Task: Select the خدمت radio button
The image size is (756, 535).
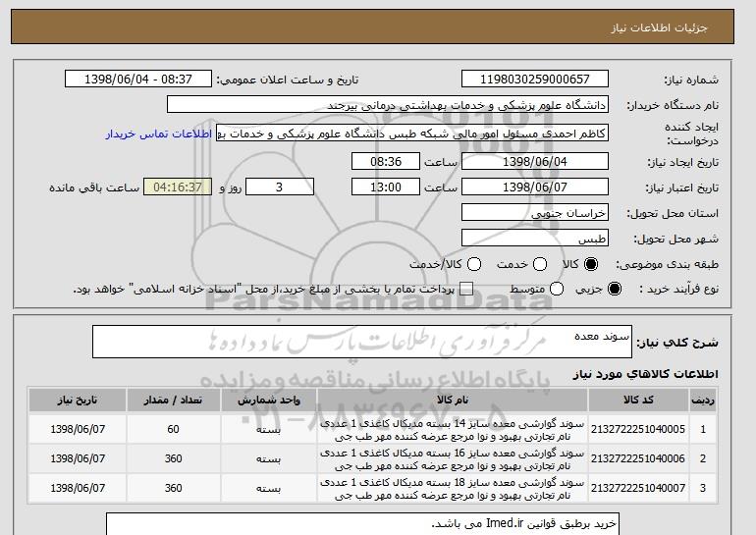Action: click(540, 264)
